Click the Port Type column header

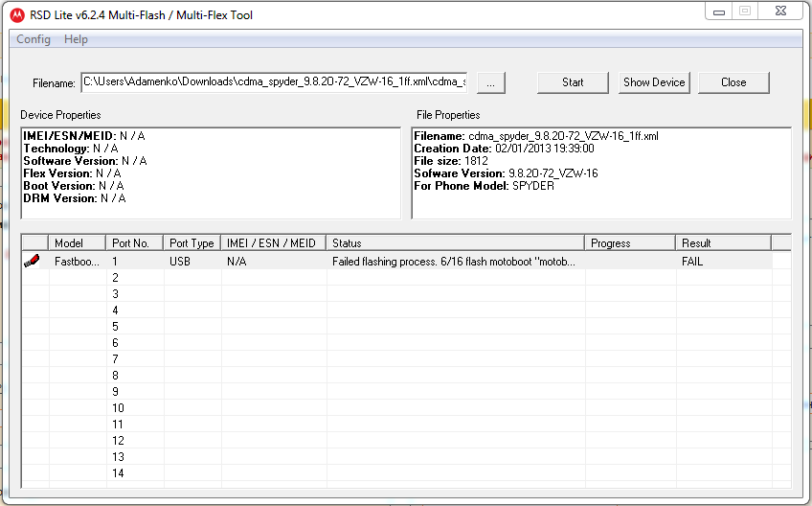point(192,243)
